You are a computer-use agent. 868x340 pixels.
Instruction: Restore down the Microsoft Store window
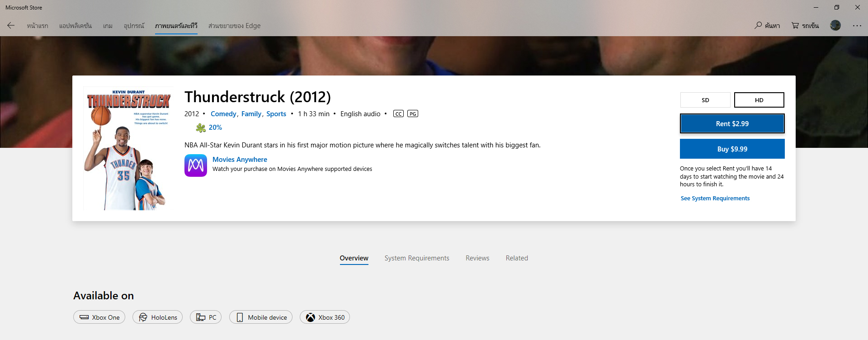[x=837, y=7]
